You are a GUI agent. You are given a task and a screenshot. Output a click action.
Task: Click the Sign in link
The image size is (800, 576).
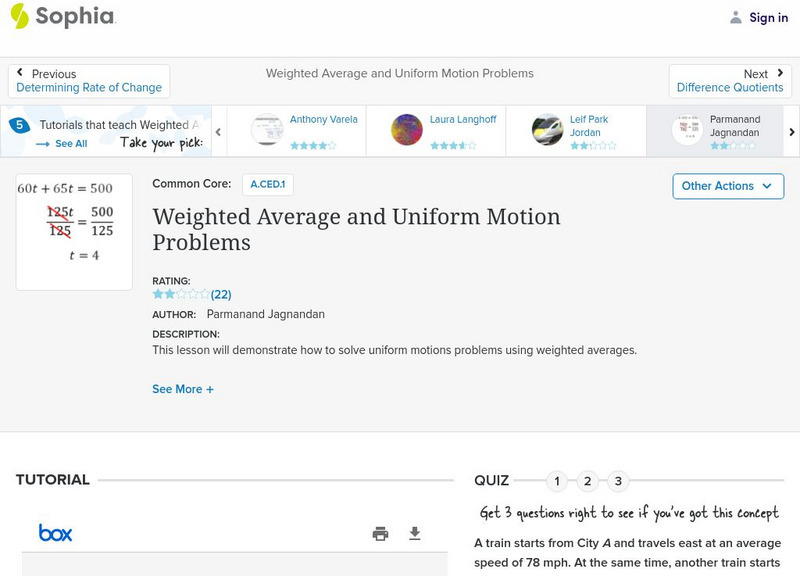click(x=768, y=17)
